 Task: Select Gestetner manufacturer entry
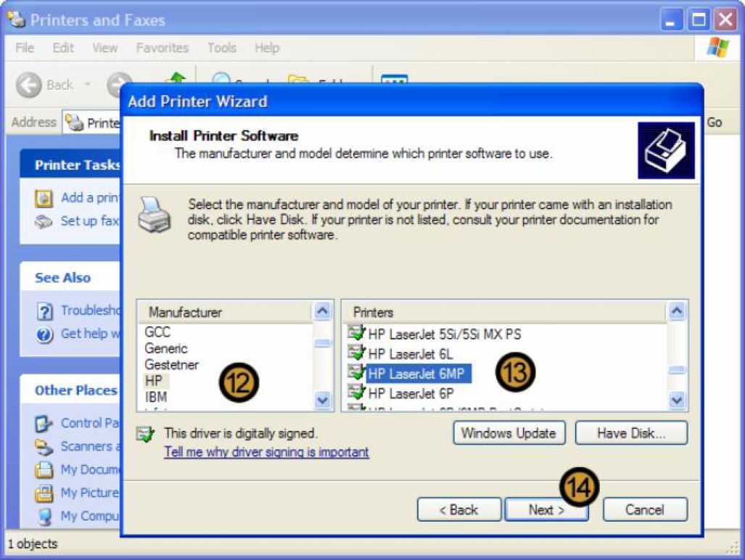point(171,364)
